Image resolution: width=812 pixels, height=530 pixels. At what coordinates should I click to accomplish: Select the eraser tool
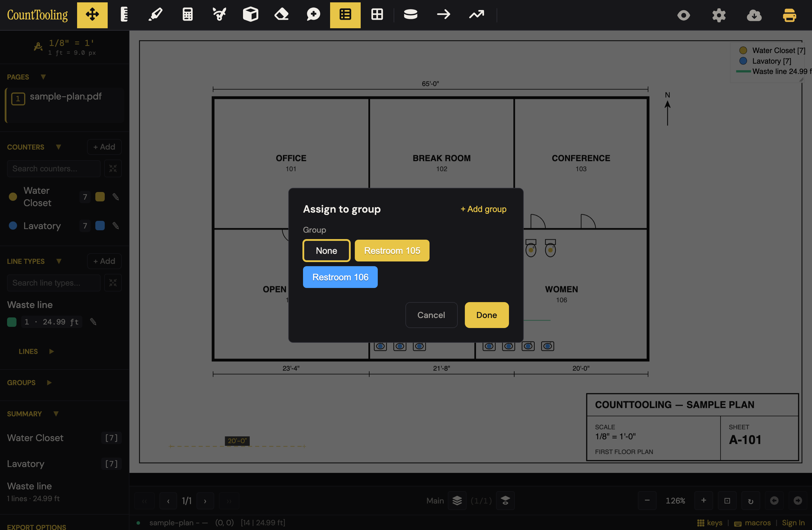pyautogui.click(x=282, y=15)
